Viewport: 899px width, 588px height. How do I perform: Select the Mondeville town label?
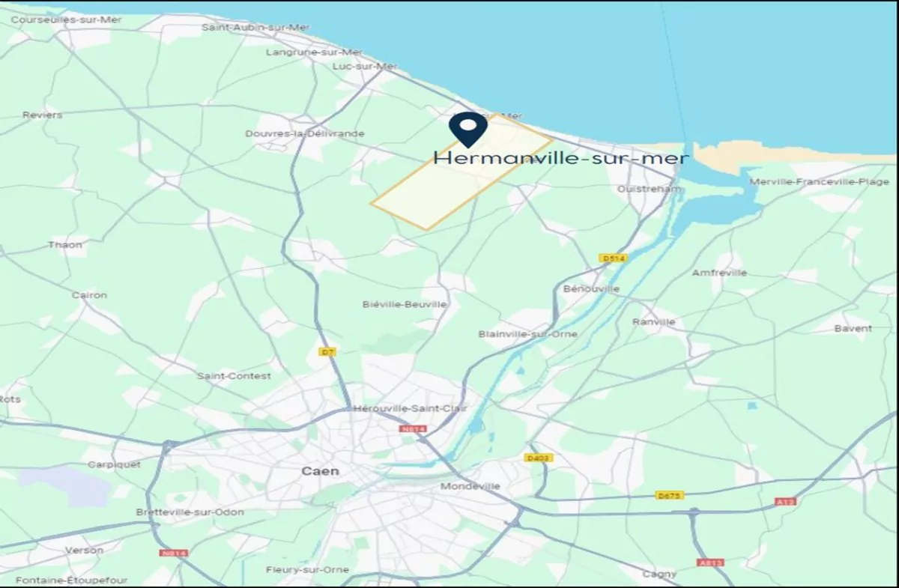pyautogui.click(x=470, y=486)
